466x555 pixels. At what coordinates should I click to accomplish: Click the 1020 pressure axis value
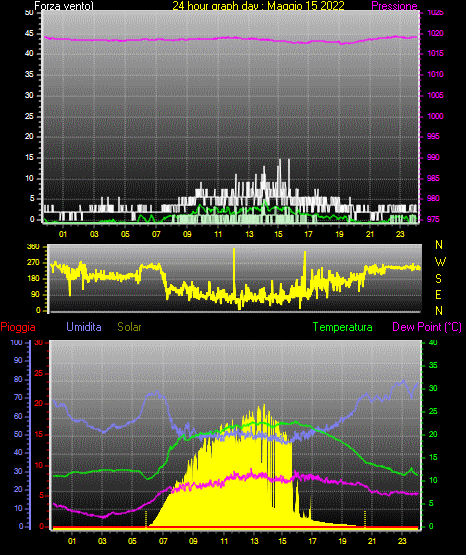[x=435, y=33]
